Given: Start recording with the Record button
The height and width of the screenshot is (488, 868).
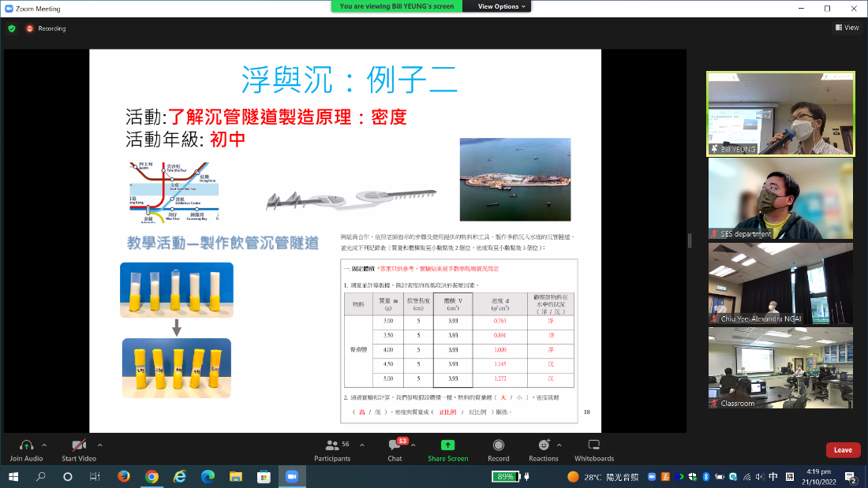Looking at the screenshot, I should click(x=498, y=445).
